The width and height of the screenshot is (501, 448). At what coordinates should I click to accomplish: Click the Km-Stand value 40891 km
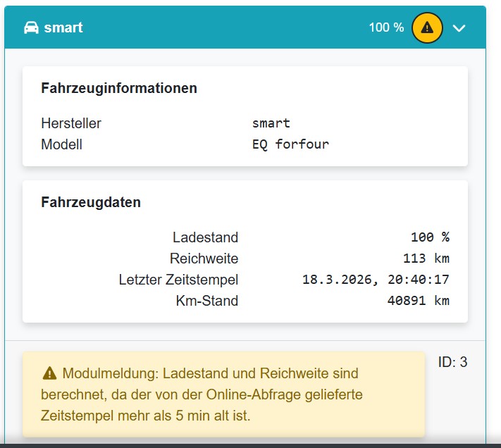coord(418,301)
